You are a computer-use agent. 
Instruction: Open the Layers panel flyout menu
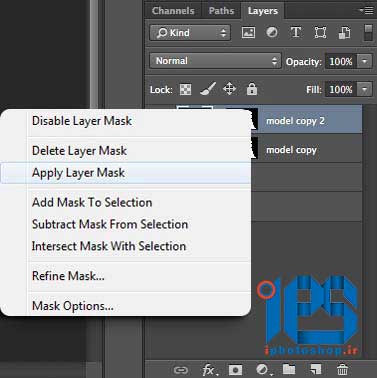click(367, 11)
